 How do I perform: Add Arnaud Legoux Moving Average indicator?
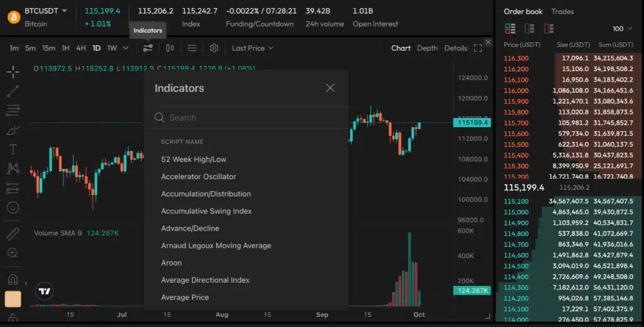tap(216, 246)
